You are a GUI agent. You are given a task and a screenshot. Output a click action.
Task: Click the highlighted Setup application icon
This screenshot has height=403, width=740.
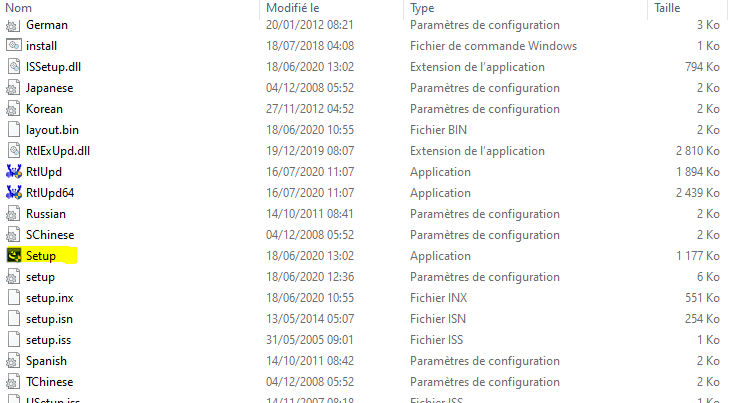click(13, 256)
